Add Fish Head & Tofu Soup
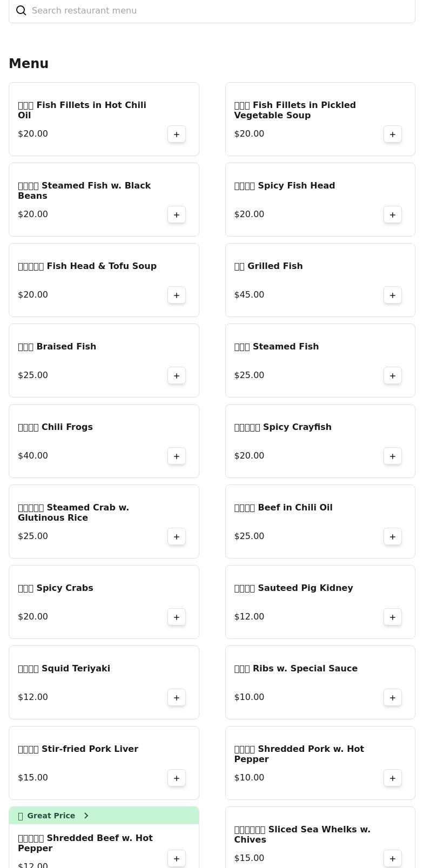This screenshot has height=868, width=424. coord(177,295)
